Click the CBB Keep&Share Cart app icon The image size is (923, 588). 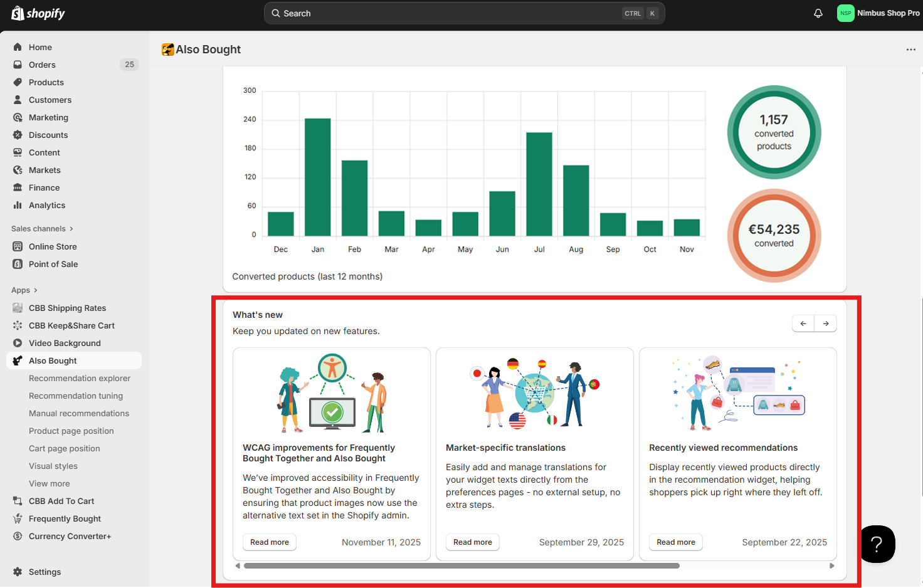click(18, 325)
